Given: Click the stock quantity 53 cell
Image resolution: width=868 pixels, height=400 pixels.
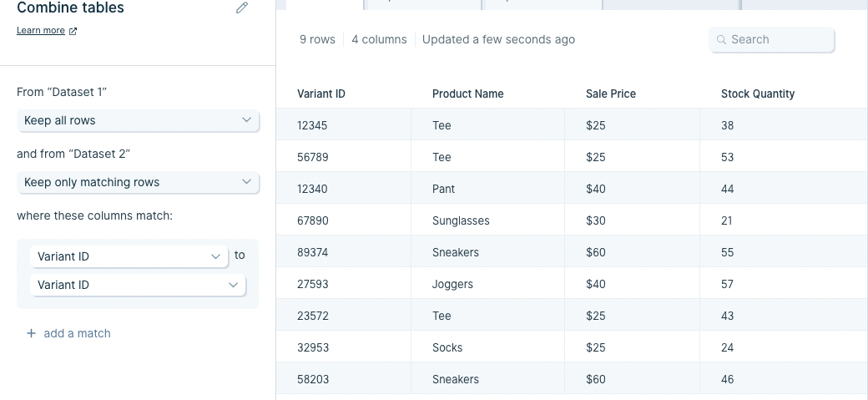Looking at the screenshot, I should tap(784, 157).
